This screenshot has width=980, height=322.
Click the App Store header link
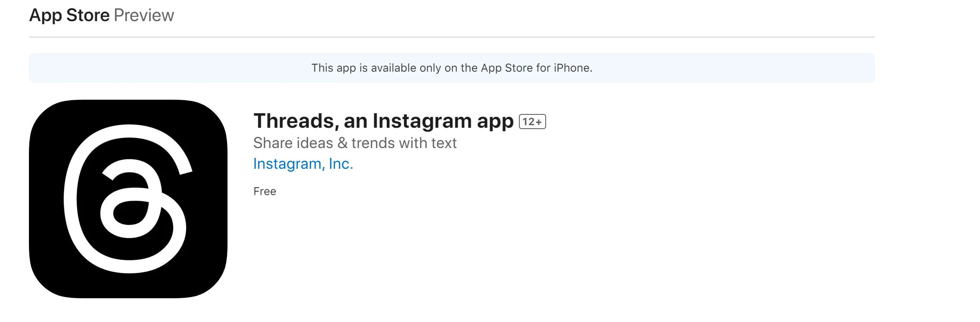pos(70,16)
